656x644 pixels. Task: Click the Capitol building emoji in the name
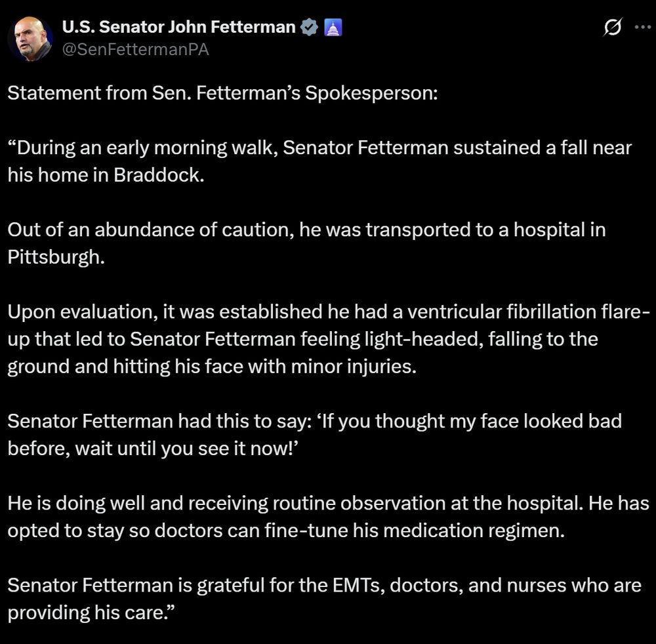pos(332,27)
